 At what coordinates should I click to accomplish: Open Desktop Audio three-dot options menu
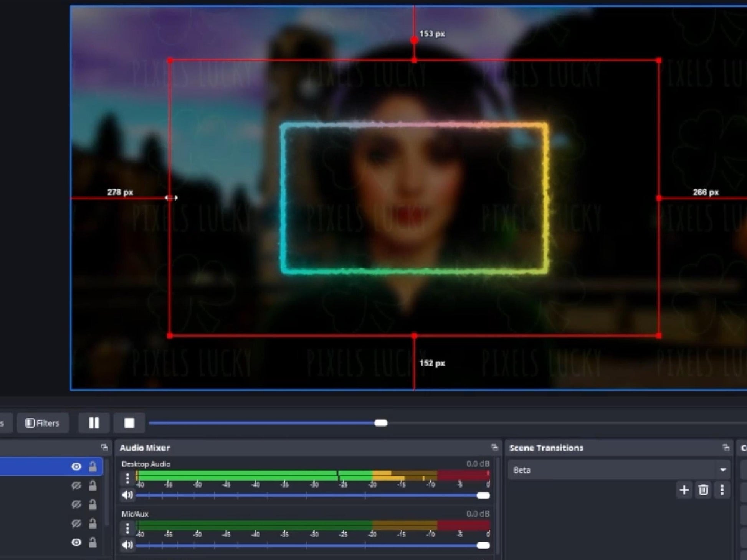127,478
